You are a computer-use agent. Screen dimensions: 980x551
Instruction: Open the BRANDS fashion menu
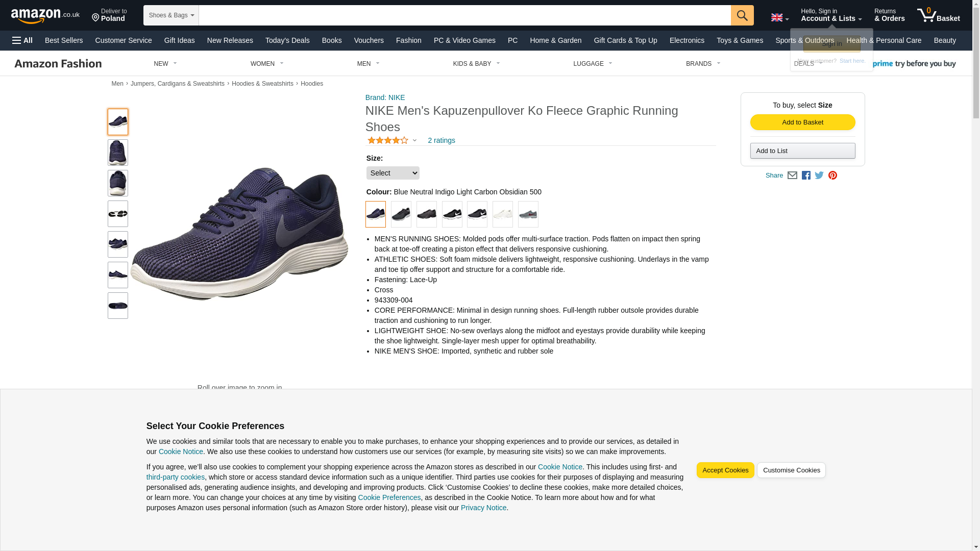point(702,64)
